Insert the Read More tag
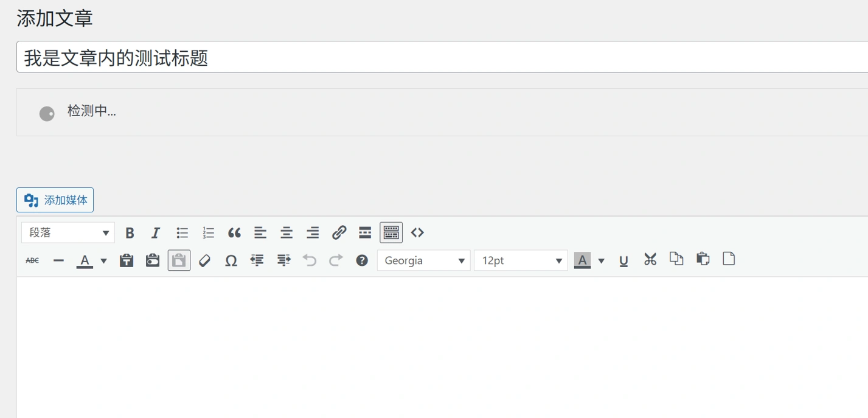The width and height of the screenshot is (868, 418). [x=365, y=232]
